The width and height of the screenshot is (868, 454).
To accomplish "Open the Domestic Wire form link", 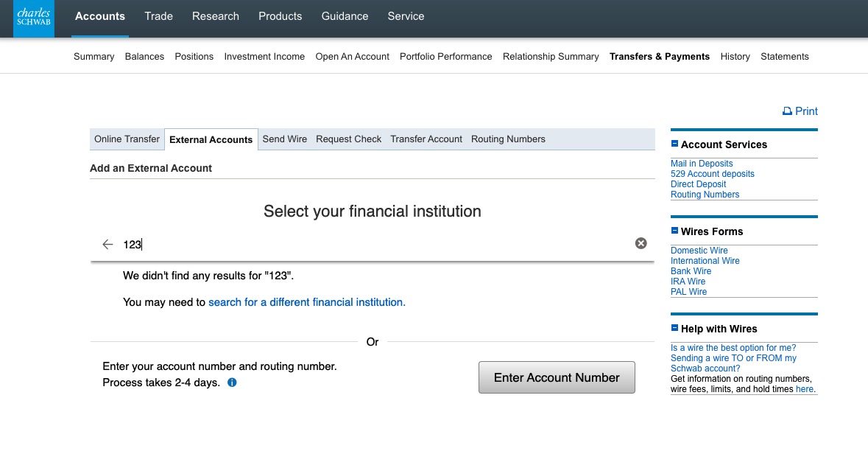I will pyautogui.click(x=699, y=251).
